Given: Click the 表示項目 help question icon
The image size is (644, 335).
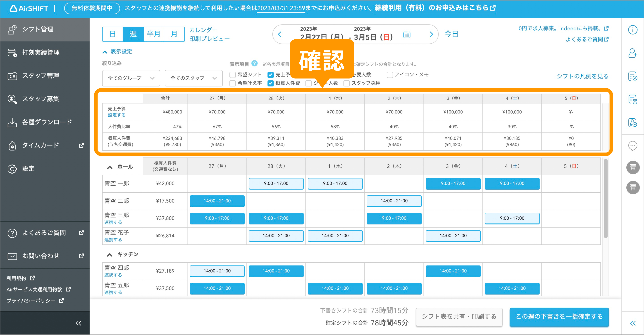Looking at the screenshot, I should tap(254, 63).
